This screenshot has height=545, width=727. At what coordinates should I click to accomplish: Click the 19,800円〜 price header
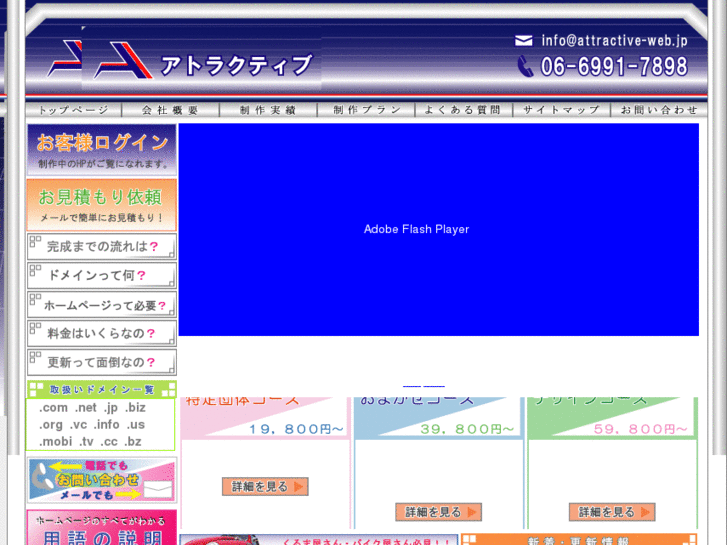[265, 418]
